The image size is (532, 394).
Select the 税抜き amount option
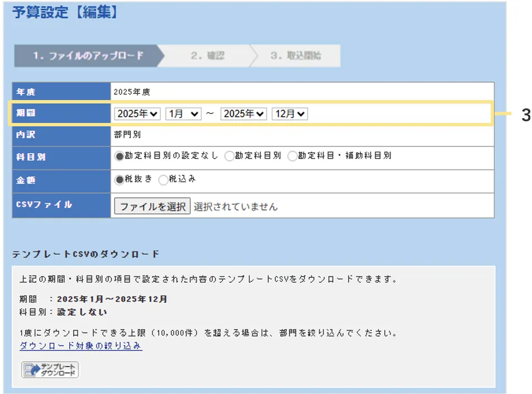point(119,180)
